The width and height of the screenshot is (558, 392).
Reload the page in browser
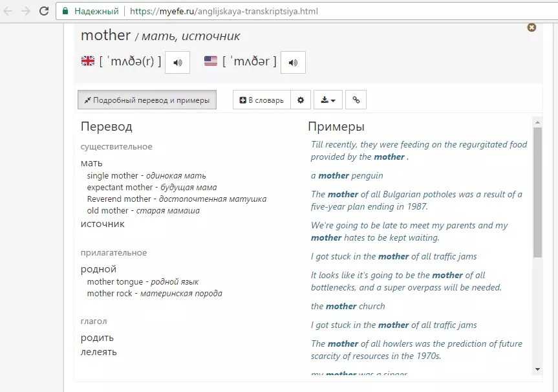(x=44, y=11)
